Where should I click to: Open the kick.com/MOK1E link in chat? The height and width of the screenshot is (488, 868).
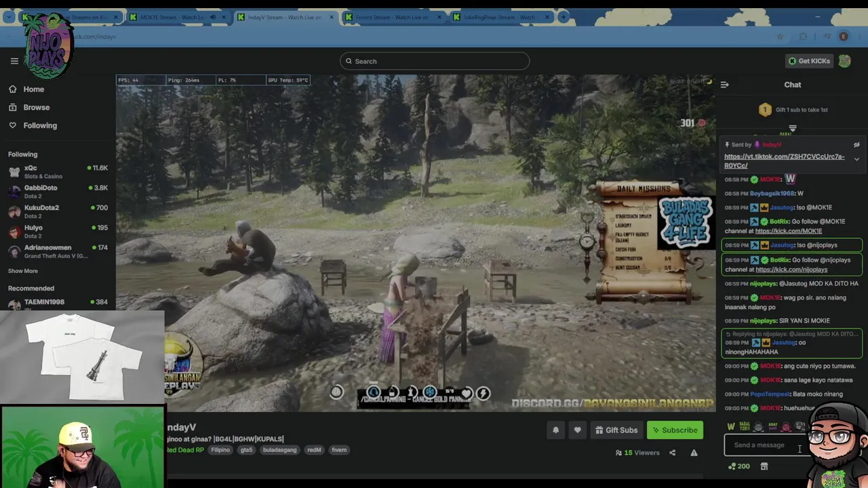[788, 231]
